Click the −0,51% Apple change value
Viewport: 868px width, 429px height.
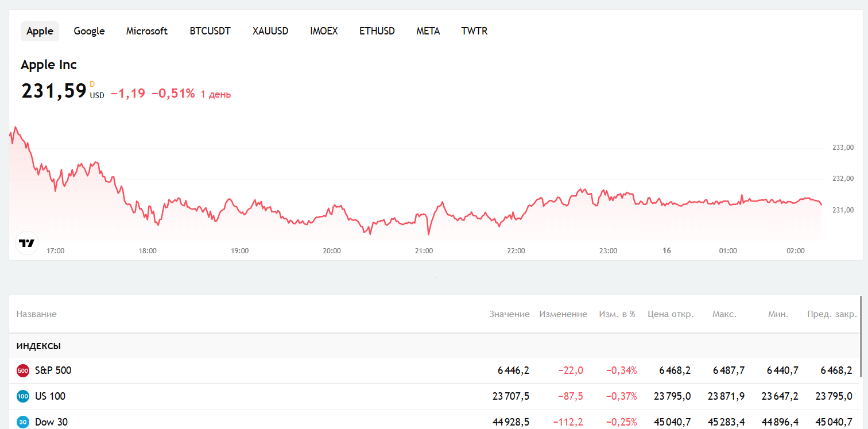[173, 94]
